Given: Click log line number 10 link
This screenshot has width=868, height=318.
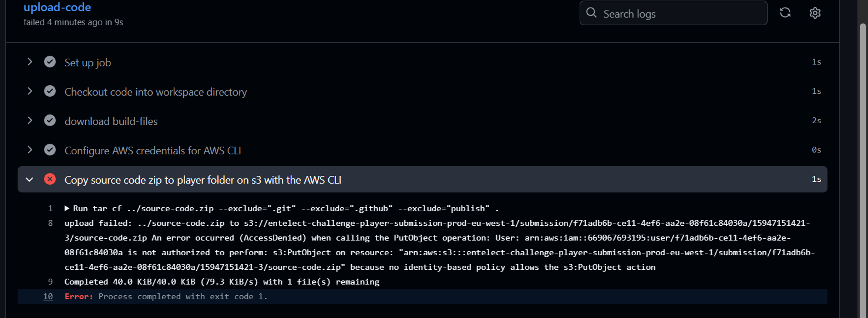Looking at the screenshot, I should click(48, 296).
